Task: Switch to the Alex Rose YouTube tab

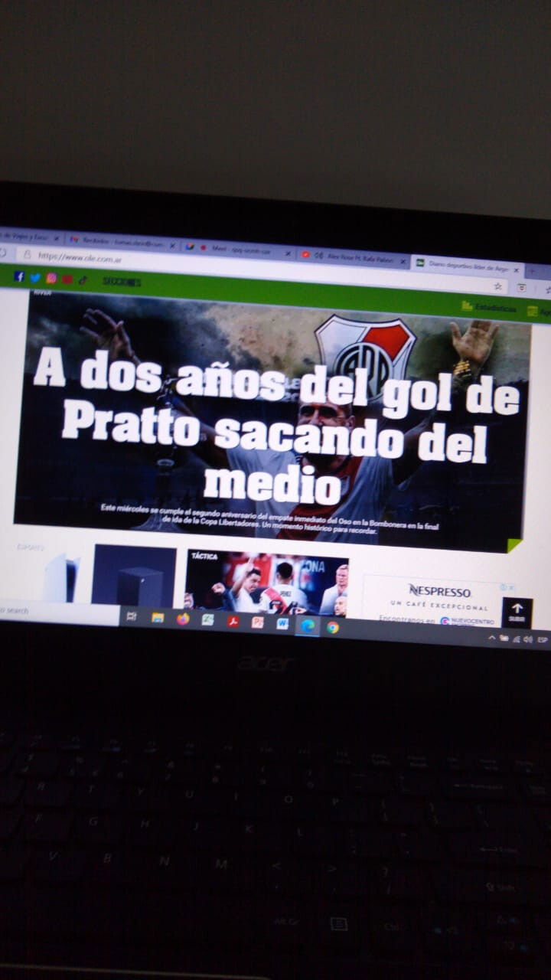Action: coord(352,258)
